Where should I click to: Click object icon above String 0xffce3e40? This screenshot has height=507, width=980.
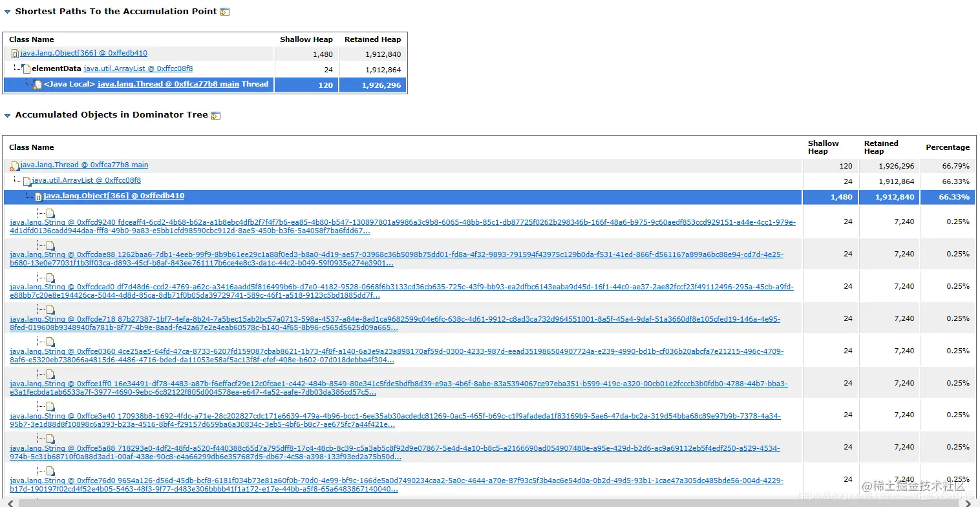[50, 407]
